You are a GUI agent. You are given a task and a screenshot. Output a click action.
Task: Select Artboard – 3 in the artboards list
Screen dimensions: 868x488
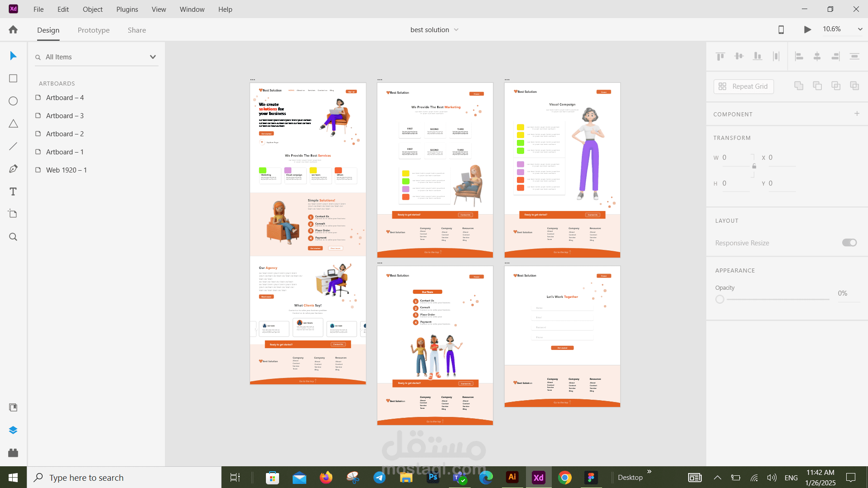click(65, 115)
